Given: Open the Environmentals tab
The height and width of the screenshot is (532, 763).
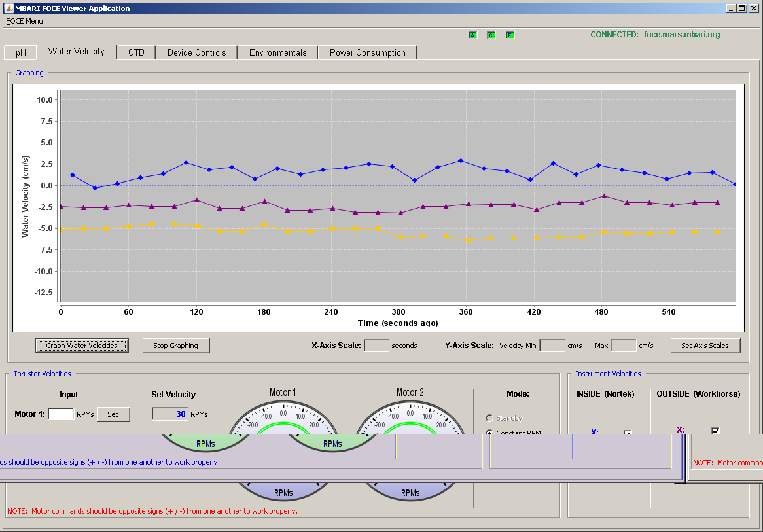Looking at the screenshot, I should pyautogui.click(x=278, y=52).
